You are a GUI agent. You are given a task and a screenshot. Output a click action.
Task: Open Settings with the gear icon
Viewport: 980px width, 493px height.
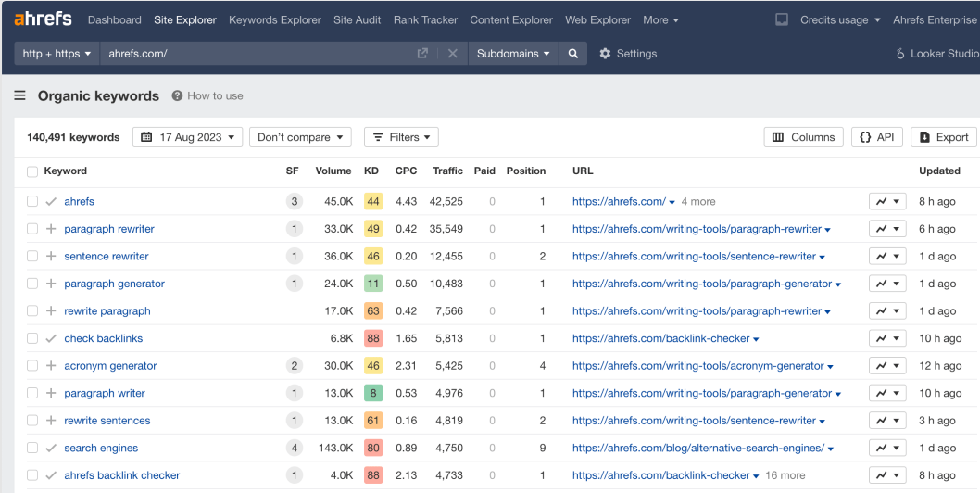click(628, 53)
